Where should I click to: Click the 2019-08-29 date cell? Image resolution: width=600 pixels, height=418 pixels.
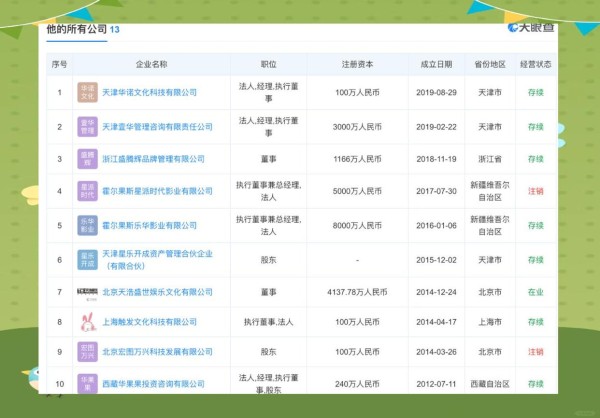click(436, 92)
